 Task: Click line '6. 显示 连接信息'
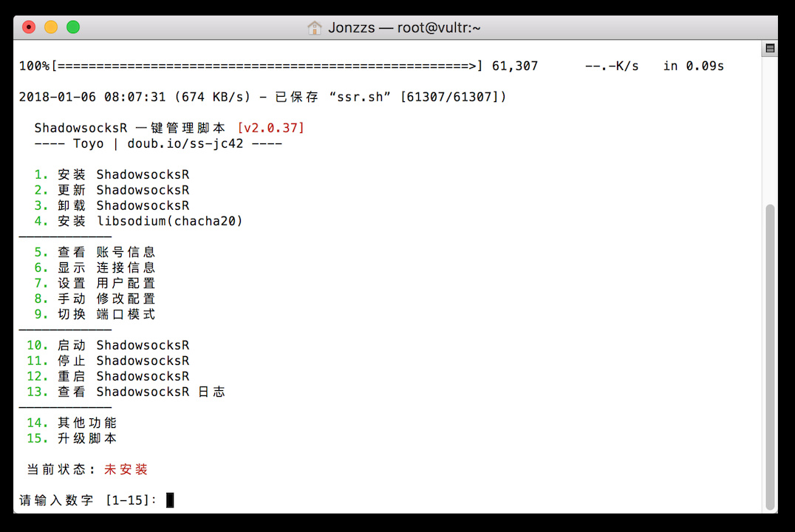click(x=95, y=267)
